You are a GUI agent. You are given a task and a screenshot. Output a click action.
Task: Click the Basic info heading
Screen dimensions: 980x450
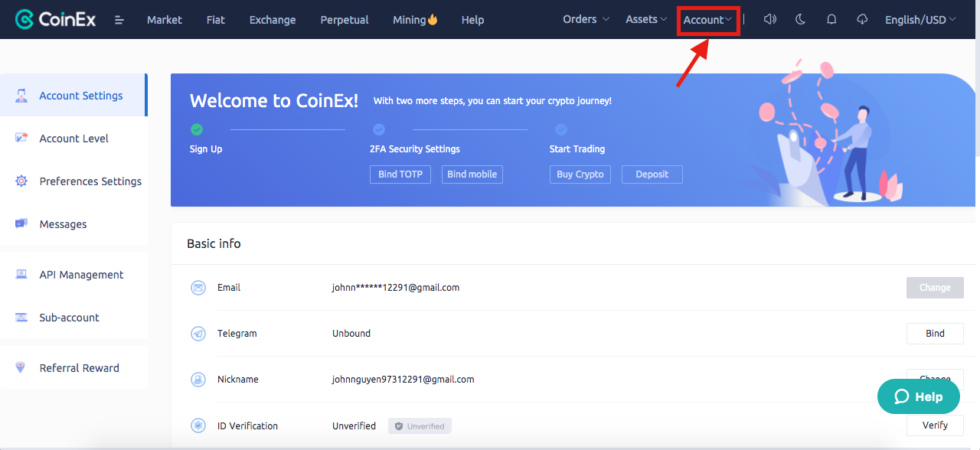pos(214,243)
